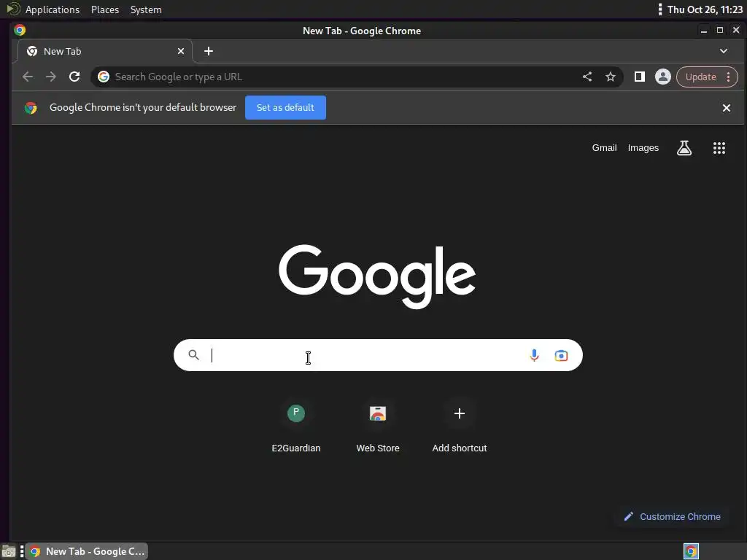Click the magnifying glass in the search box
This screenshot has width=747, height=560.
point(193,355)
